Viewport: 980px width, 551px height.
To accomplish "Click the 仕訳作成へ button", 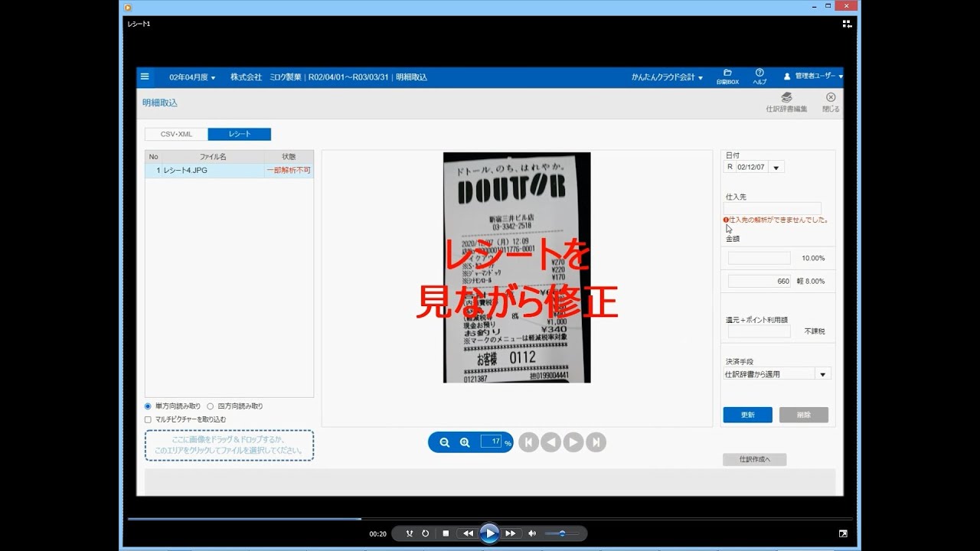I will (x=754, y=459).
